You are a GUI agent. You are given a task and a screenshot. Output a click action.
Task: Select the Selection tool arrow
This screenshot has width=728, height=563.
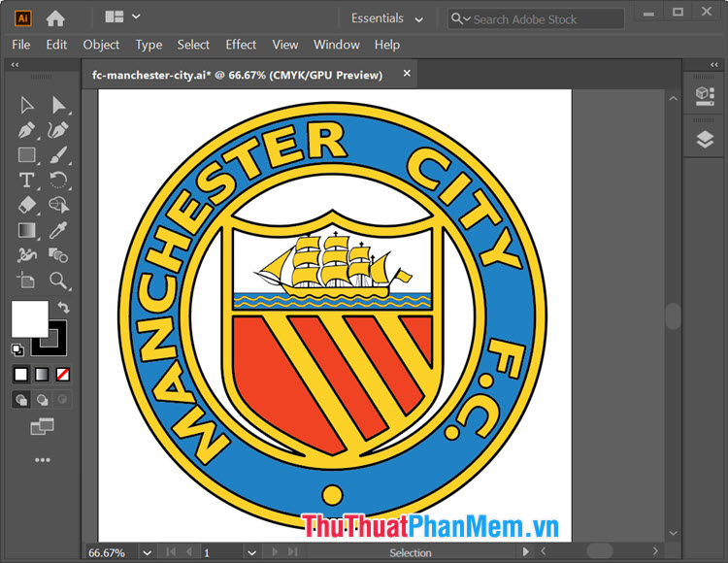tap(27, 105)
